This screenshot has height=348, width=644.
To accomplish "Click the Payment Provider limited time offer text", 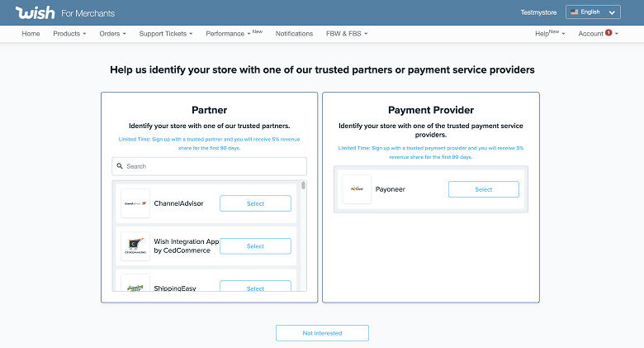I will click(x=431, y=152).
